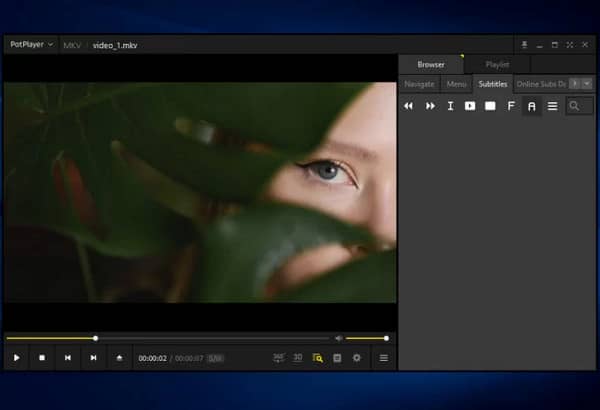
Task: Toggle the A icon in subtitles toolbar
Action: (532, 106)
